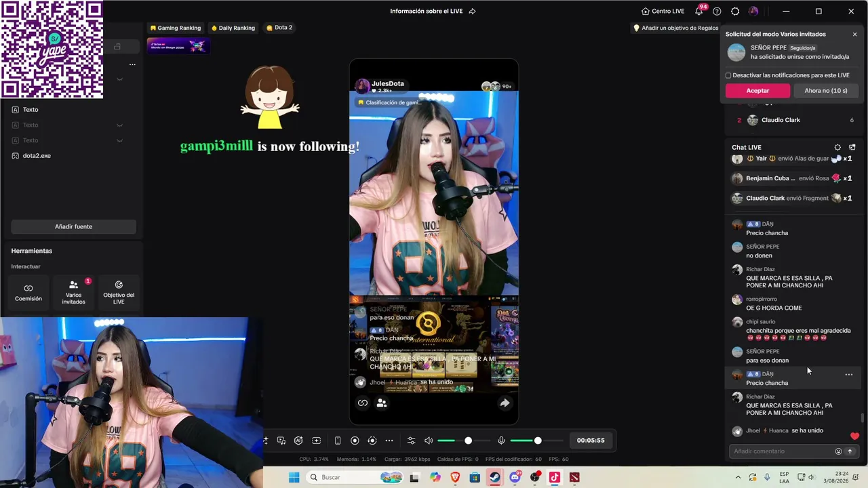868x488 pixels.
Task: Open Chat LIVE settings gear
Action: (837, 147)
